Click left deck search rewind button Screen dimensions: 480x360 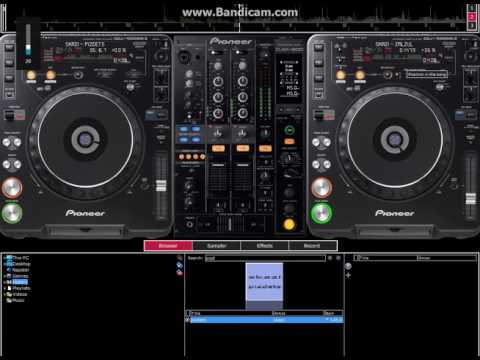point(7,164)
